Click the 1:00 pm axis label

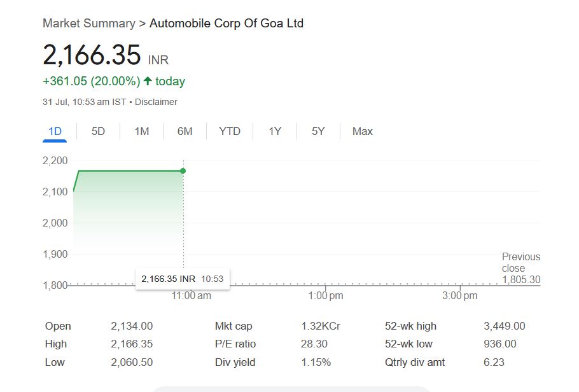[x=326, y=296]
